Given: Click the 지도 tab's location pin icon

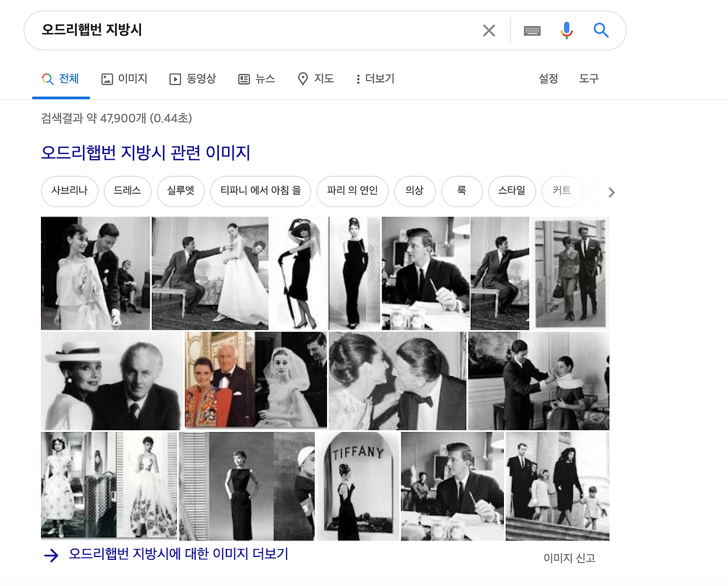Looking at the screenshot, I should (303, 79).
